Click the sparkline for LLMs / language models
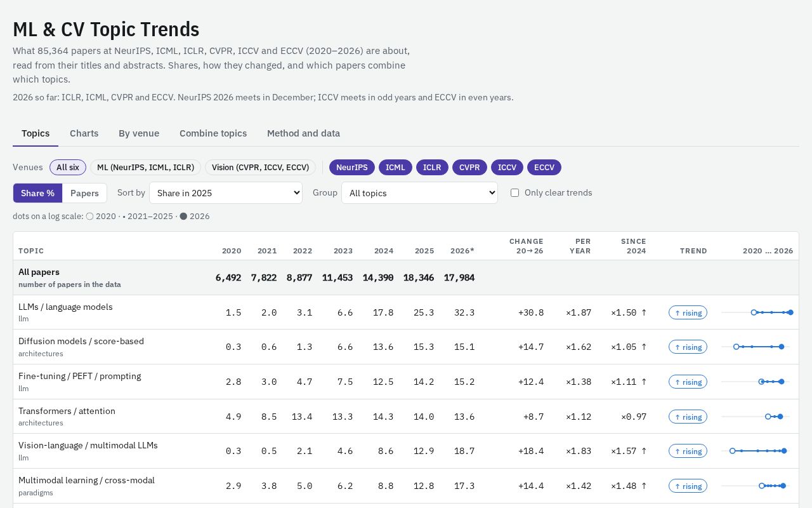The image size is (812, 508). 757,312
